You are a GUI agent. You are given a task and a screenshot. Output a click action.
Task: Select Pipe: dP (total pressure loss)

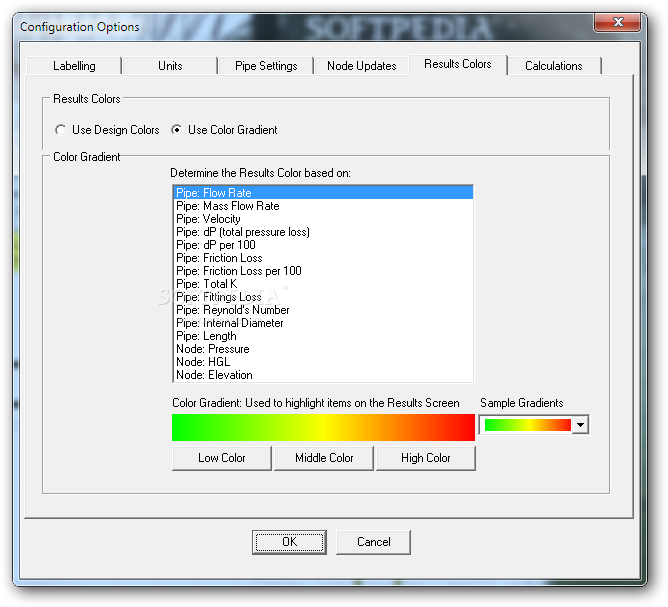coord(323,232)
